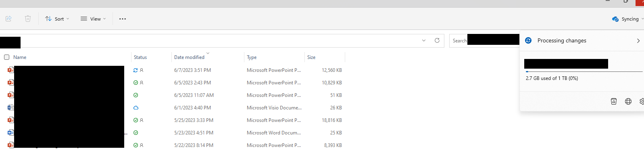The image size is (644, 149).
Task: Click the size value '10,829 KB'
Action: pos(332,83)
